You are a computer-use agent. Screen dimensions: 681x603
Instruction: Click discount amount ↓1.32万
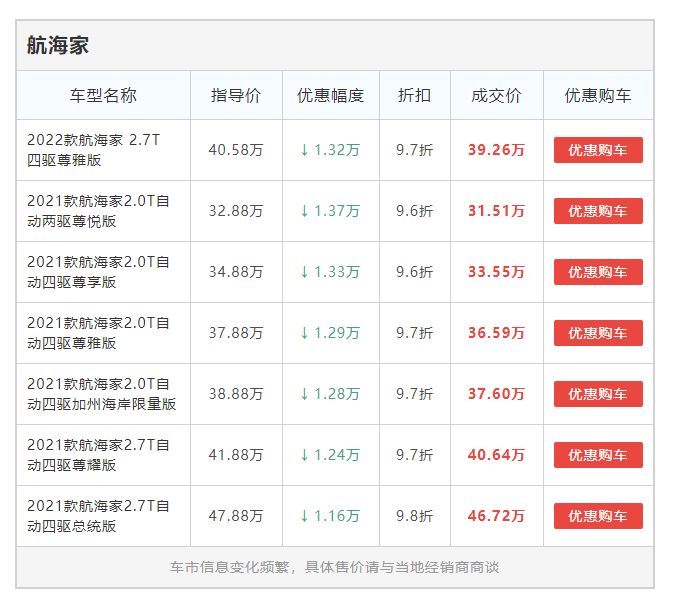(x=331, y=150)
